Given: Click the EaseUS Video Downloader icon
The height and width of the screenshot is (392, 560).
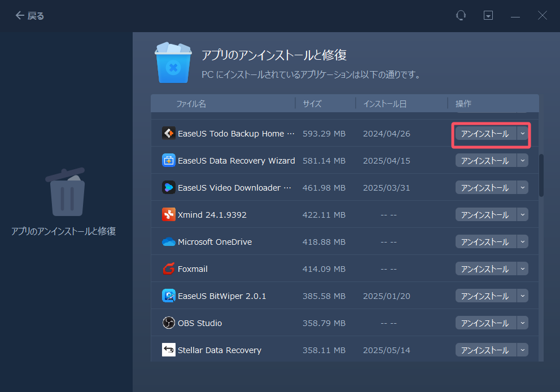Looking at the screenshot, I should [168, 187].
